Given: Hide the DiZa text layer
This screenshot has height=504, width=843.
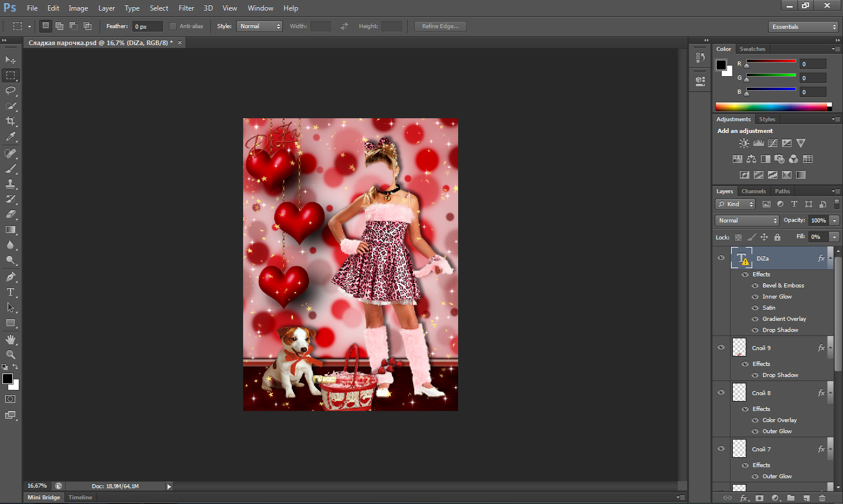Looking at the screenshot, I should point(721,258).
